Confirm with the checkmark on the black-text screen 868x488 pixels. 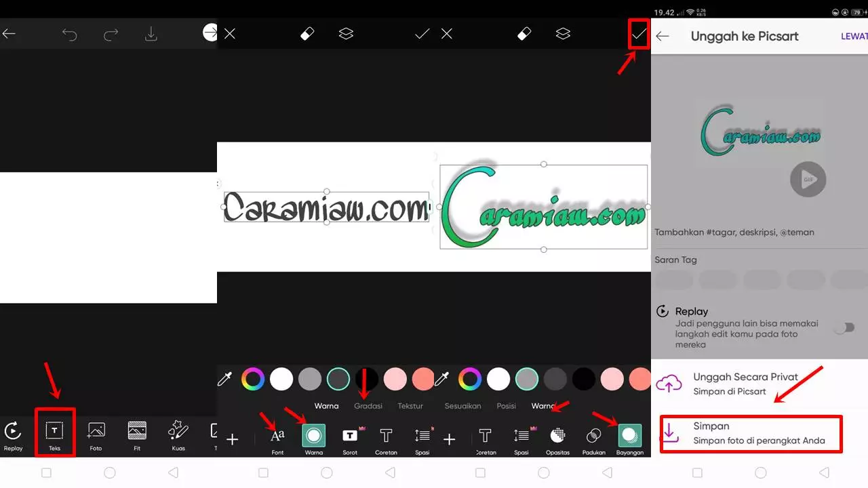(422, 33)
